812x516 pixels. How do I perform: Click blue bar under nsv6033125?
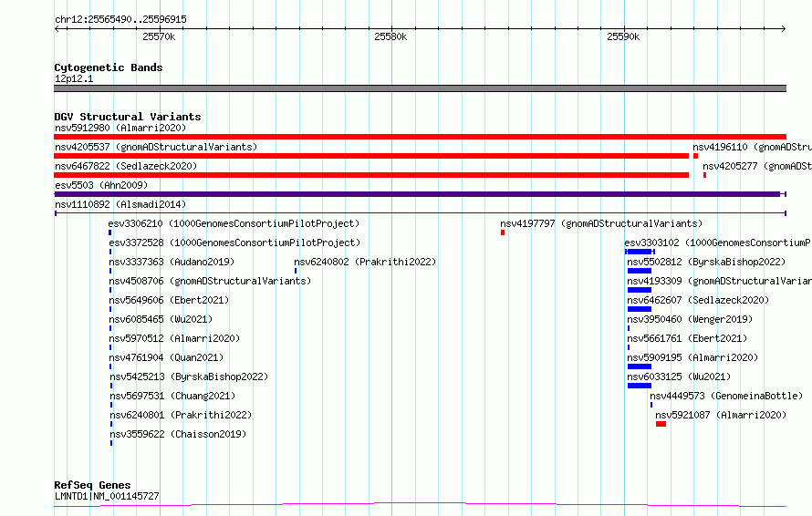[640, 386]
